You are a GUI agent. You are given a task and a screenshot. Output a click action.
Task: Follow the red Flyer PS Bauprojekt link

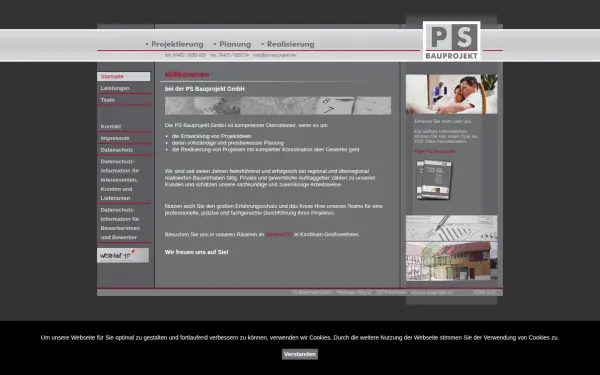click(435, 152)
